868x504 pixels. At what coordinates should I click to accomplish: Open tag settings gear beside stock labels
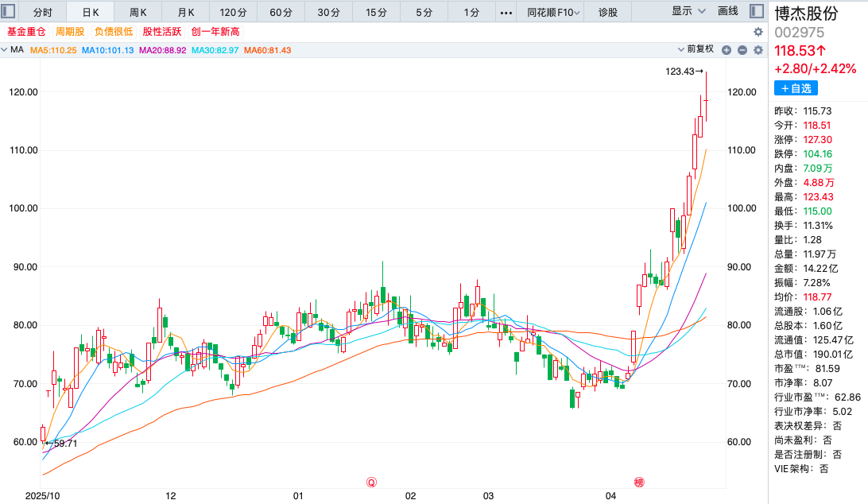coord(758,32)
